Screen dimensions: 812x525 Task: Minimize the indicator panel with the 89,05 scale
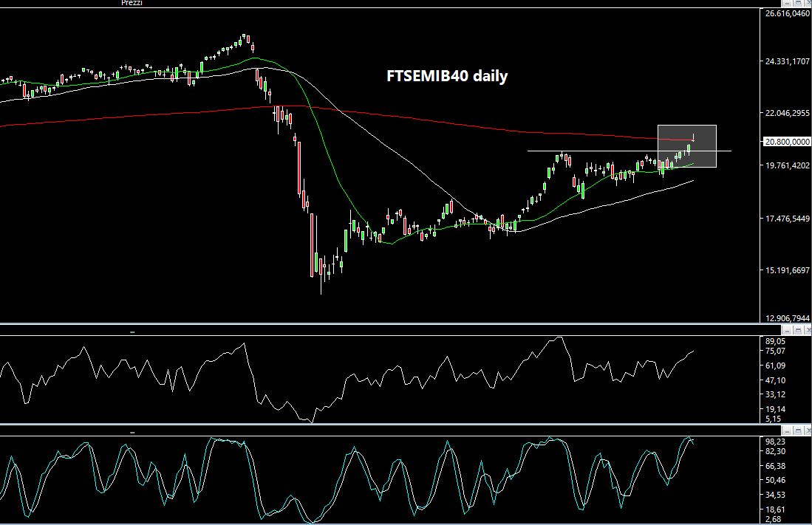point(788,330)
